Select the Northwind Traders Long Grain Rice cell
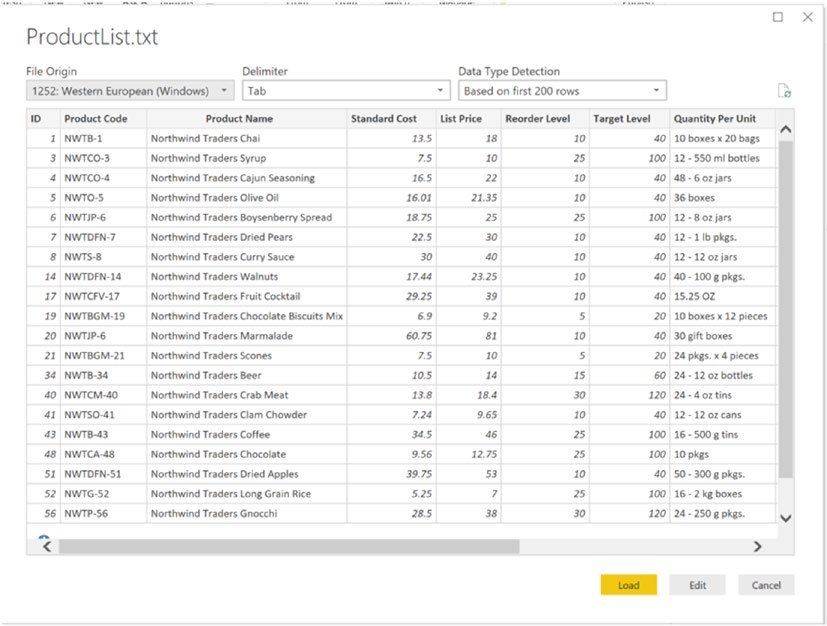Image resolution: width=827 pixels, height=626 pixels. pos(247,494)
